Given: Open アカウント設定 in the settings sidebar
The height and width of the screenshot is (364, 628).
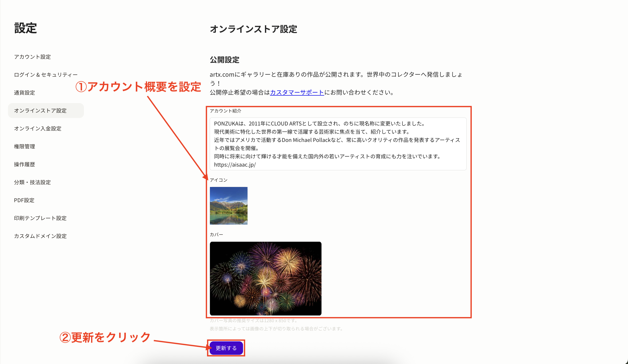Looking at the screenshot, I should 32,57.
